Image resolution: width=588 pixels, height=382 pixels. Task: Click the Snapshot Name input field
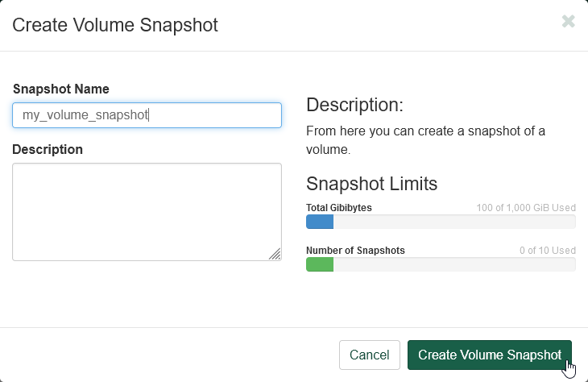point(147,115)
